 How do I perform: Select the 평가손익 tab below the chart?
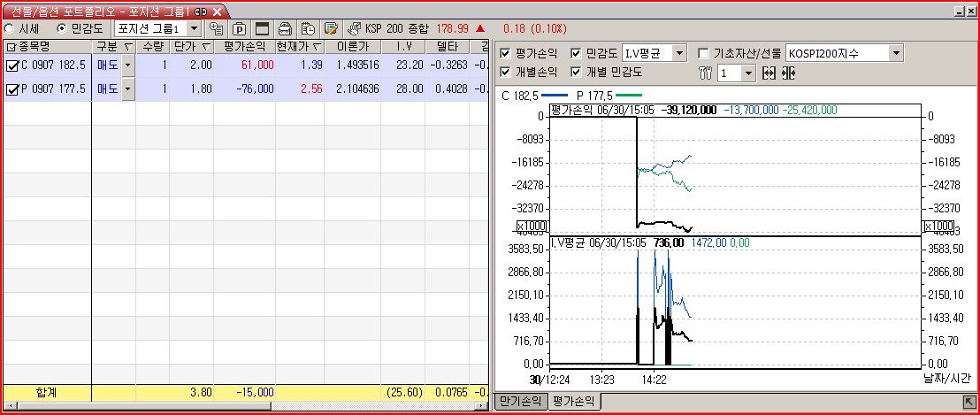pos(572,402)
